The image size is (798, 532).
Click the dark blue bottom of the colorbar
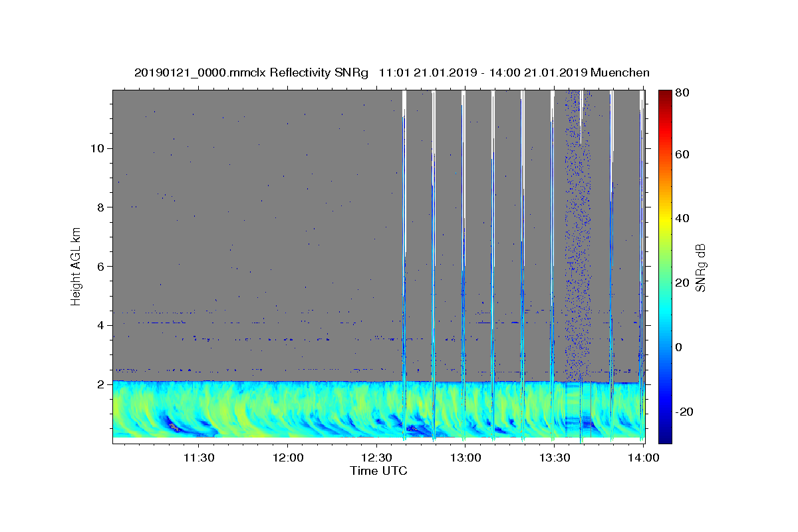[x=664, y=438]
